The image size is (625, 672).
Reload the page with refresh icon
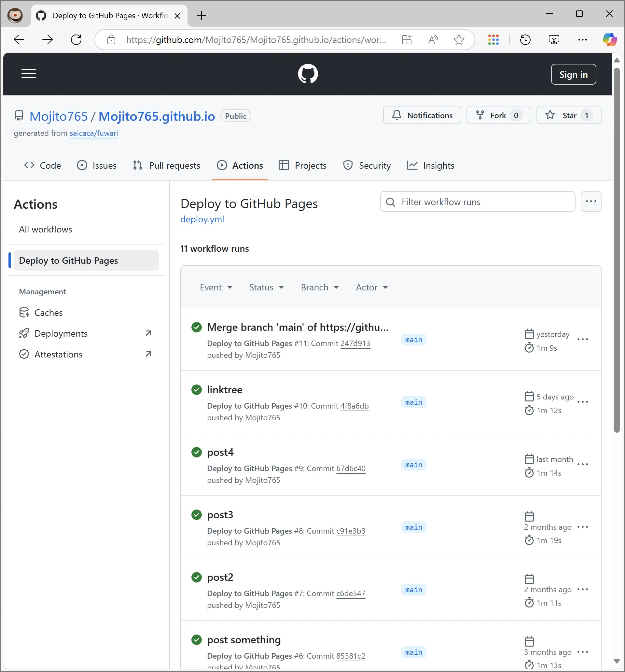[x=76, y=40]
